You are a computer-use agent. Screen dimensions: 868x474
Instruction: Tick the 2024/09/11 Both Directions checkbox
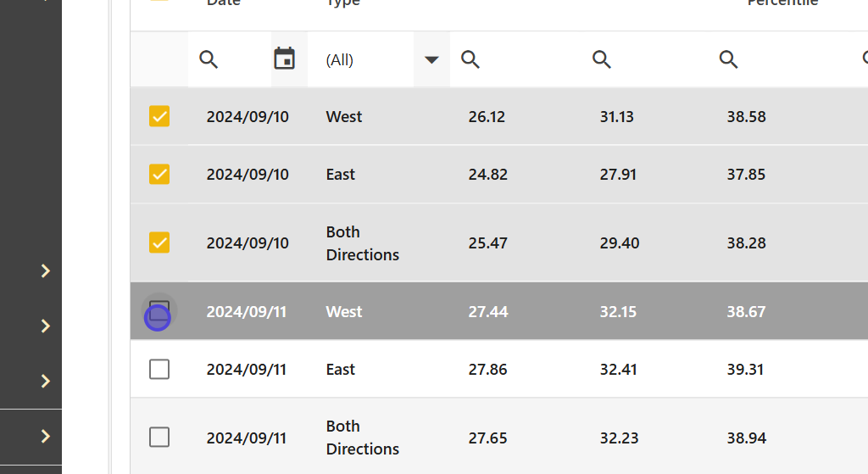[x=159, y=438]
